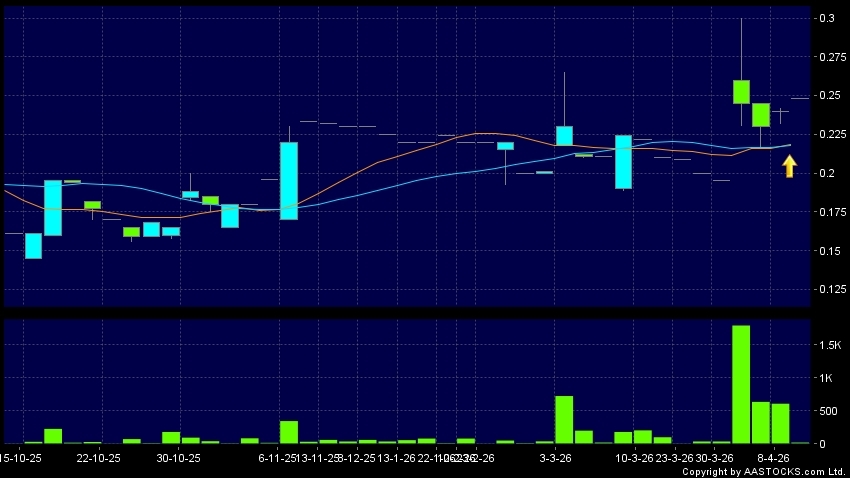Click the tallest green volume bar

pyautogui.click(x=741, y=384)
